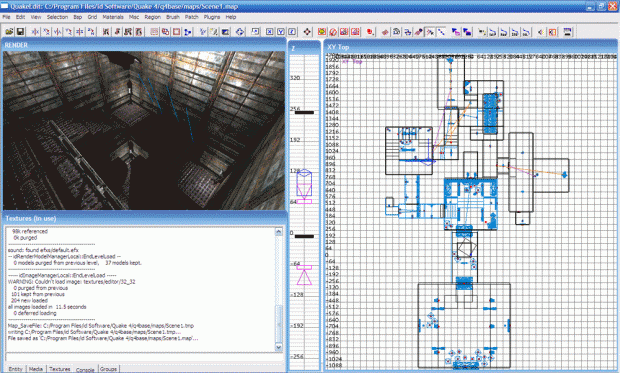Click the last black-and-white toolbar icon
Image resolution: width=620 pixels, height=373 pixels.
pyautogui.click(x=567, y=32)
